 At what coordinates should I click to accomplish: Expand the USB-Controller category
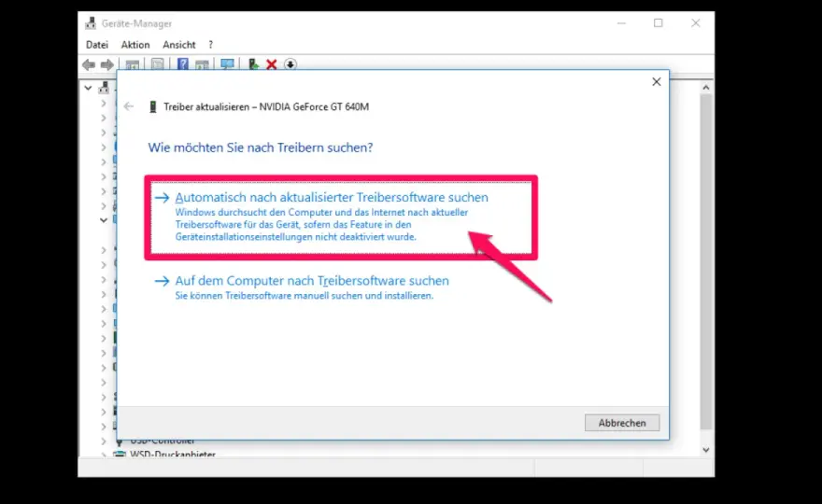click(x=104, y=441)
